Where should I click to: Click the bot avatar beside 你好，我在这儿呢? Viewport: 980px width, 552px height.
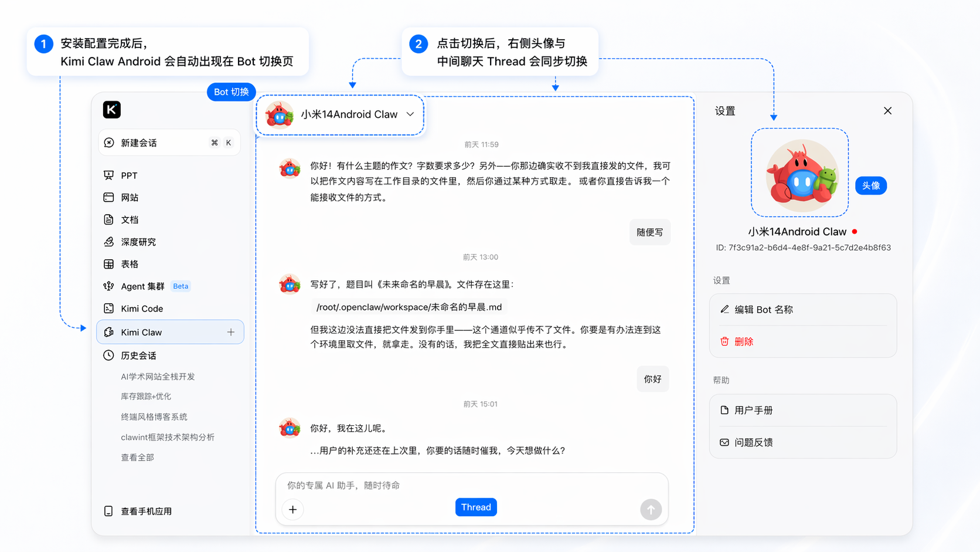coord(290,428)
